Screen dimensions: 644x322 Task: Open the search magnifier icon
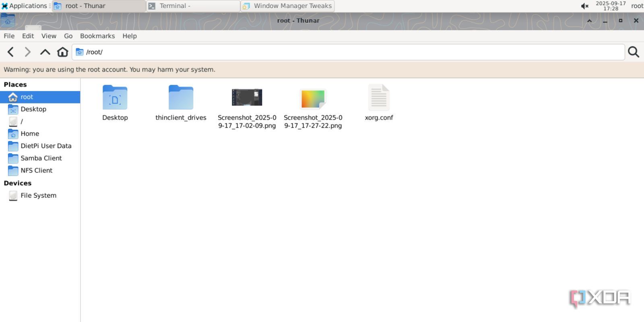coord(634,52)
